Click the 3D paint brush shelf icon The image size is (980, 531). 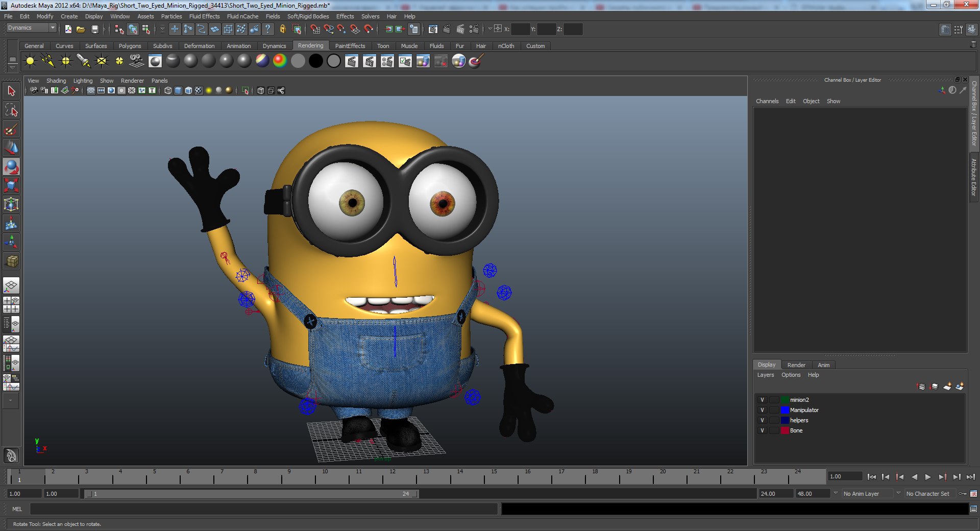point(476,61)
